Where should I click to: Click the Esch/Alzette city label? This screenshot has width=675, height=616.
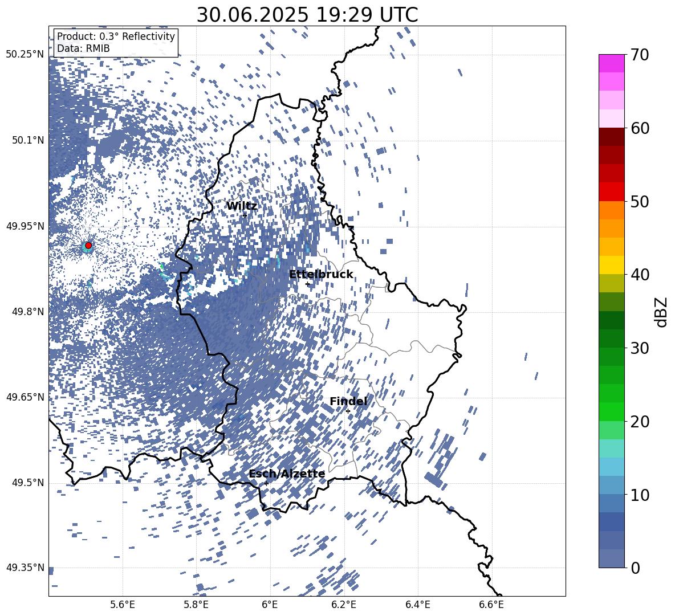[x=287, y=474]
